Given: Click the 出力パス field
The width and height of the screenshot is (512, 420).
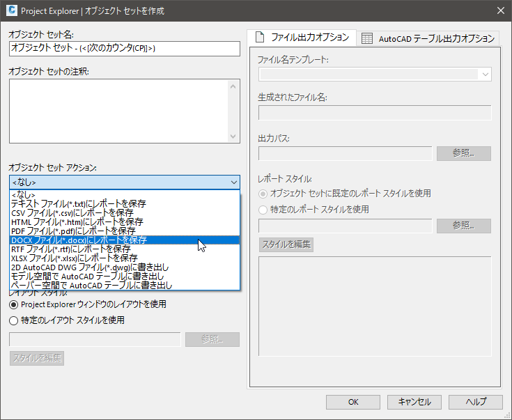Looking at the screenshot, I should pos(345,153).
